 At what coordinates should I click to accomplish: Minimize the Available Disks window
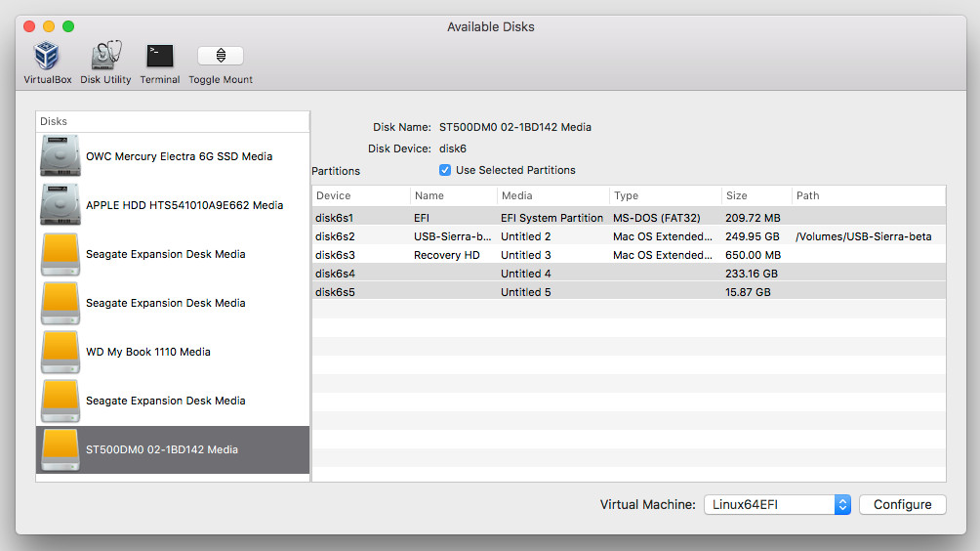pos(49,26)
